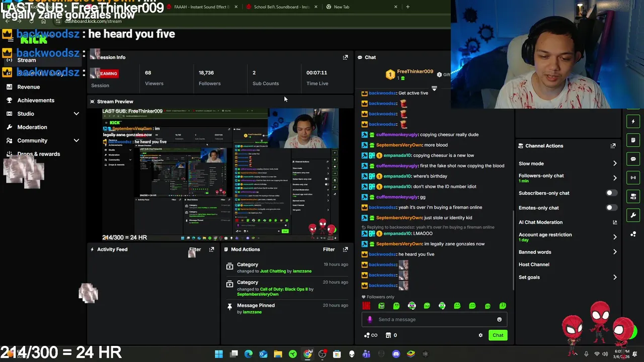Screen dimensions: 644x362
Task: Click the 00:07:11 Time Live value
Action: click(316, 73)
